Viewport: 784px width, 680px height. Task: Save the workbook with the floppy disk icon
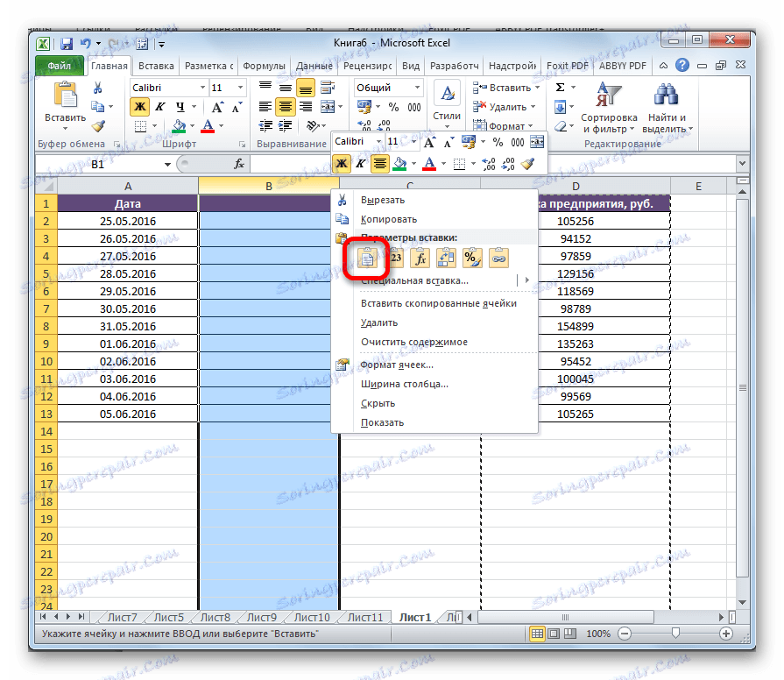pyautogui.click(x=67, y=44)
